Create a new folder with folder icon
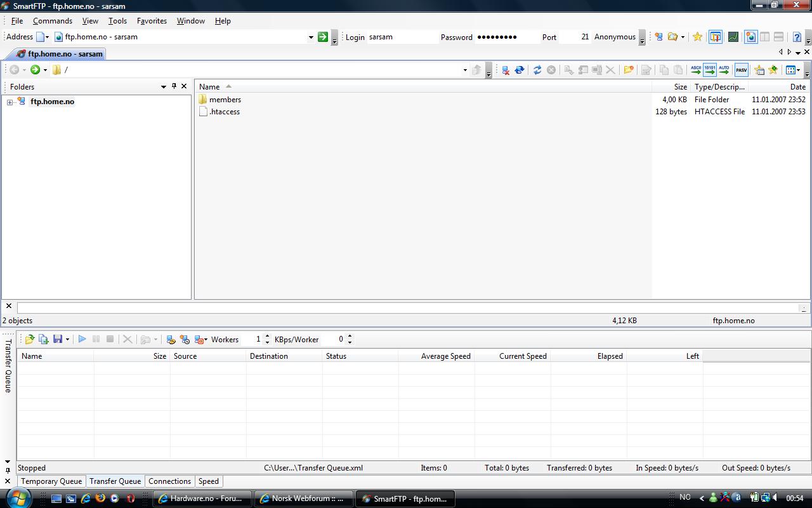 pyautogui.click(x=629, y=70)
